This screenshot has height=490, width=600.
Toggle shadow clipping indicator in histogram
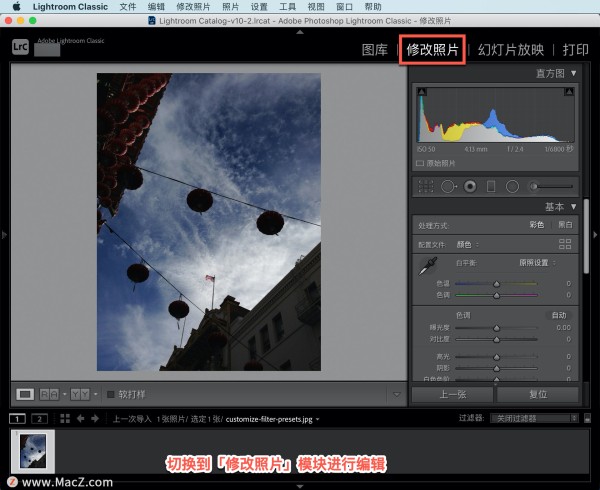click(x=421, y=93)
